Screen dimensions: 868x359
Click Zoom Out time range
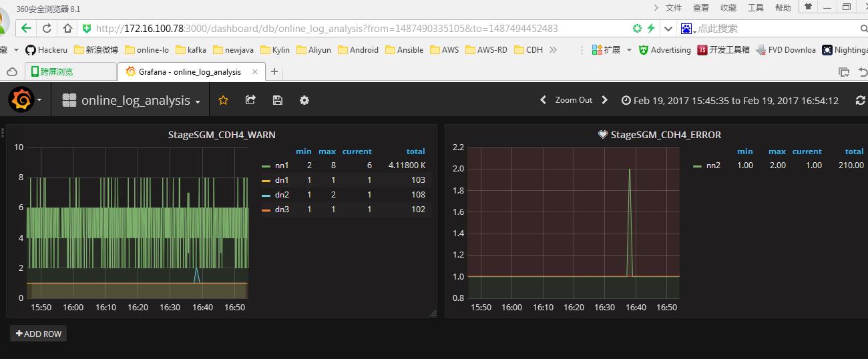point(574,100)
